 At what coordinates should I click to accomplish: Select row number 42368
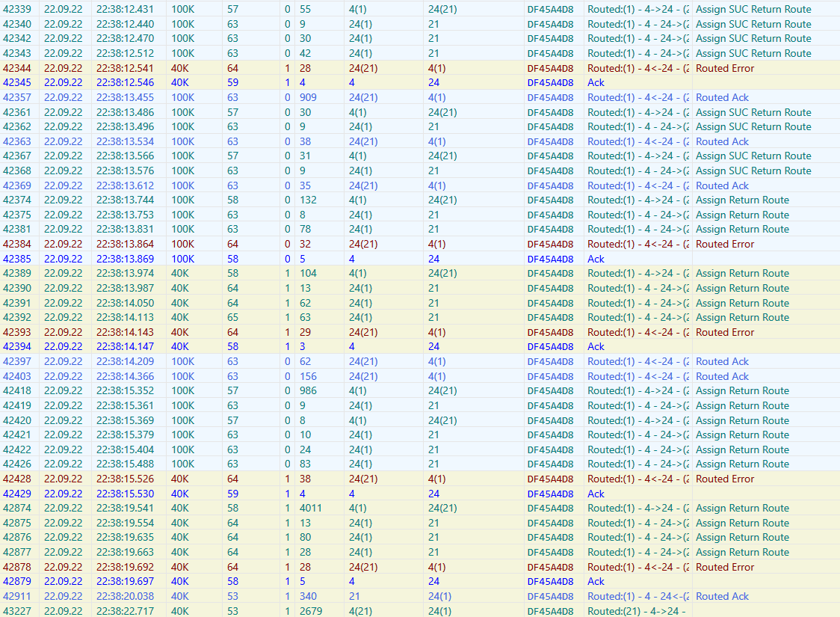[17, 171]
